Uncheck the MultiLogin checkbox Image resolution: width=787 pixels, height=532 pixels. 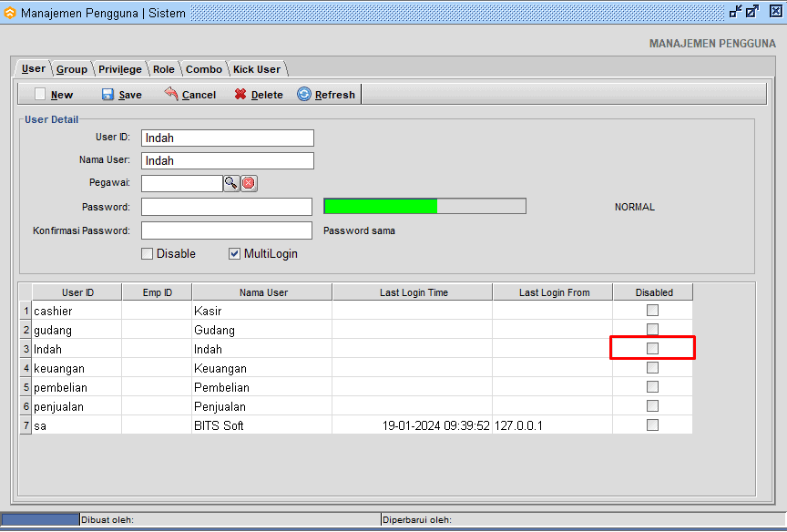(x=235, y=254)
